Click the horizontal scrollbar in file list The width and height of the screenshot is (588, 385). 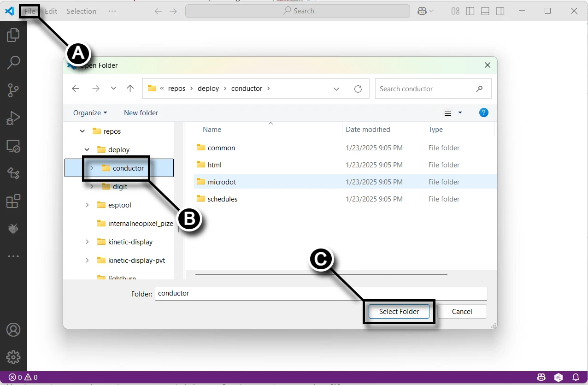pos(321,274)
